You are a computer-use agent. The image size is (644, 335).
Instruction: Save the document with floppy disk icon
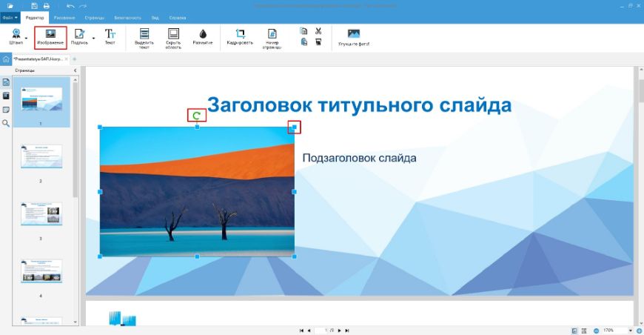click(x=35, y=6)
